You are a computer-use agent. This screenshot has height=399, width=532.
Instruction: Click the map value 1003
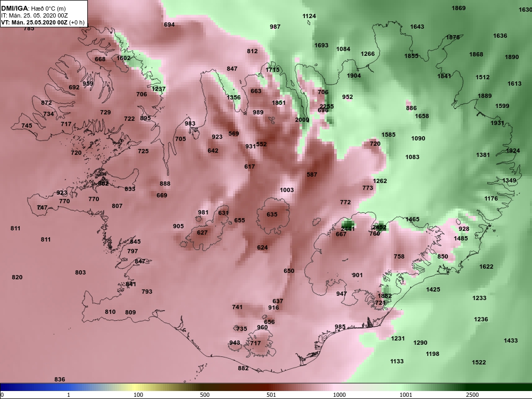pyautogui.click(x=287, y=190)
